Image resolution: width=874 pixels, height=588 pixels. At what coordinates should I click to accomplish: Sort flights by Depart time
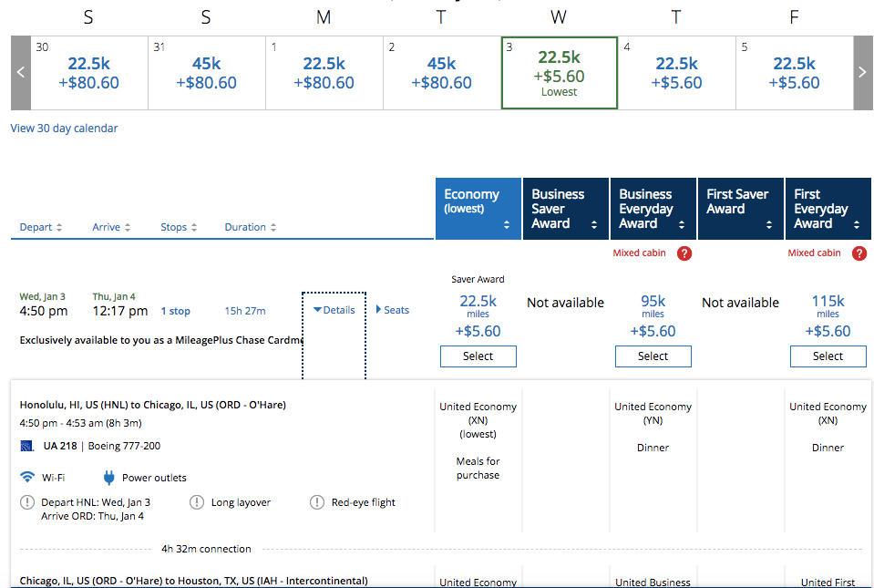41,227
